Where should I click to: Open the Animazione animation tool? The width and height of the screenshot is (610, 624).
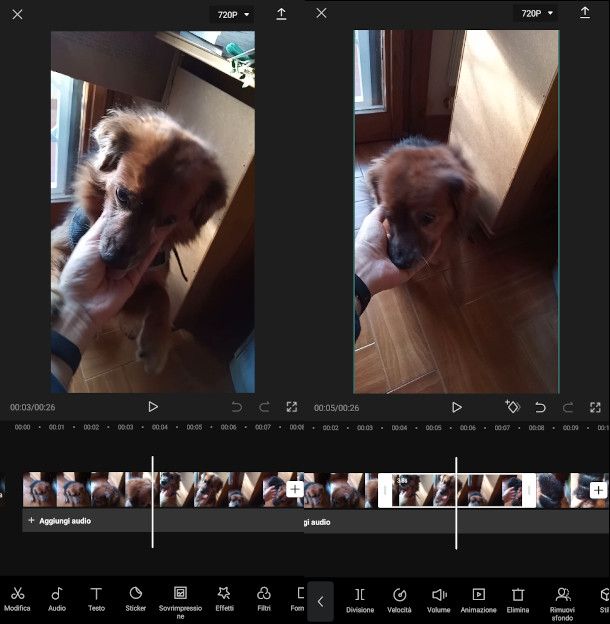click(478, 601)
